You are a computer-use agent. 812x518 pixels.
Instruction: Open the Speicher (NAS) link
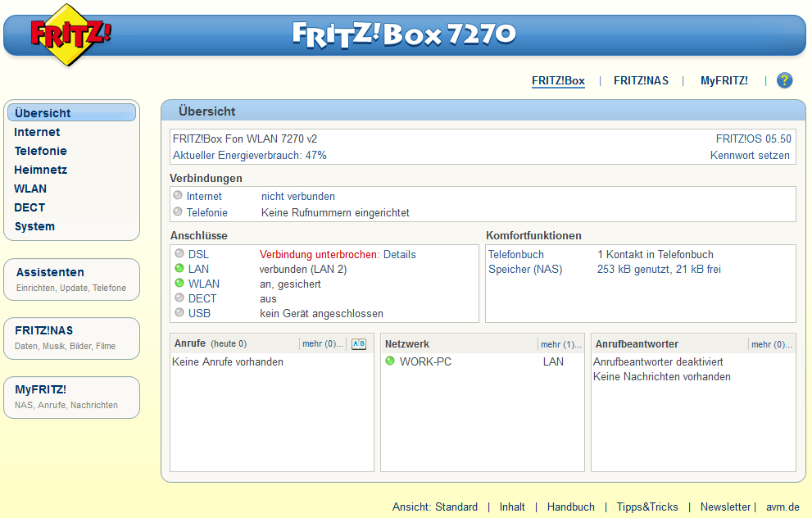pyautogui.click(x=525, y=270)
